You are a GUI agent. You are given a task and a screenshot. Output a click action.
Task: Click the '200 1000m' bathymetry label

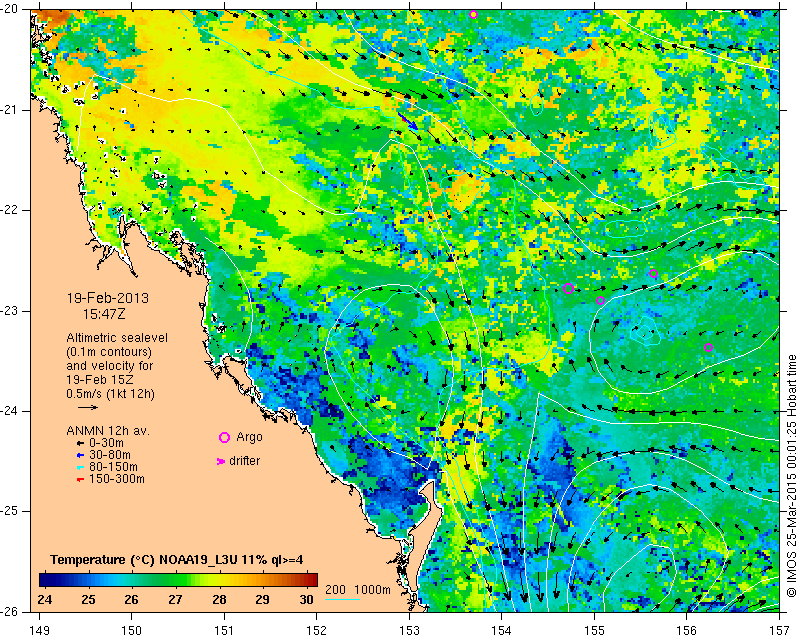pyautogui.click(x=358, y=589)
